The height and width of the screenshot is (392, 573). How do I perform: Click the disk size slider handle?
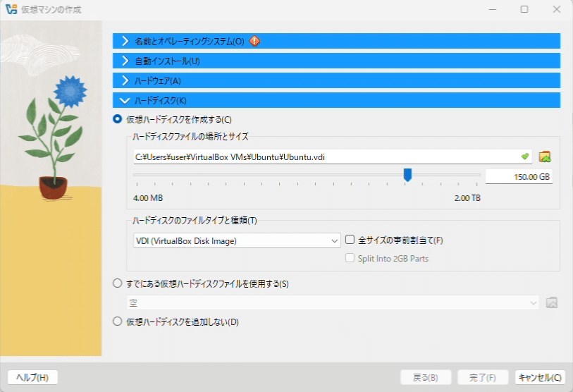pos(407,175)
